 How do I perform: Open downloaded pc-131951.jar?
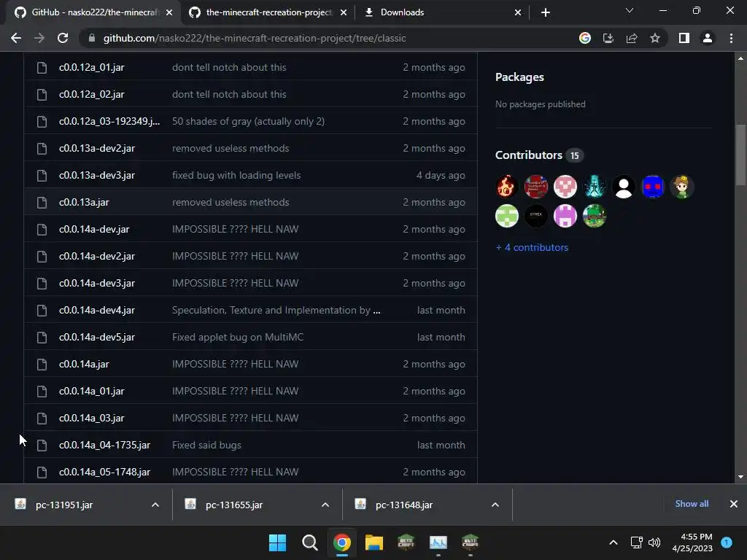click(x=64, y=505)
